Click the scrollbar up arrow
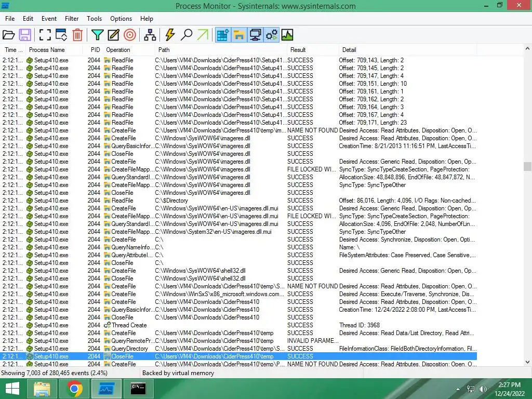Screen dimensions: 532x399 tap(527, 49)
